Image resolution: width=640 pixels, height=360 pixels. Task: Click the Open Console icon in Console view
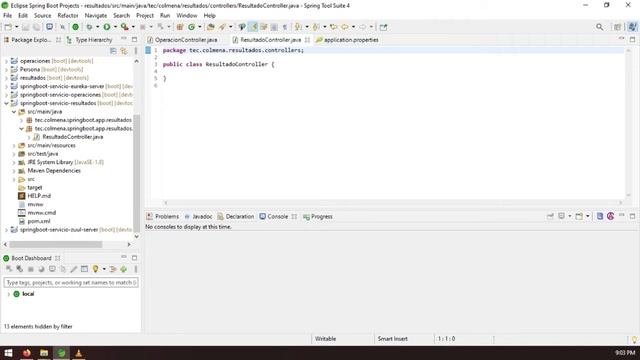pyautogui.click(x=579, y=216)
